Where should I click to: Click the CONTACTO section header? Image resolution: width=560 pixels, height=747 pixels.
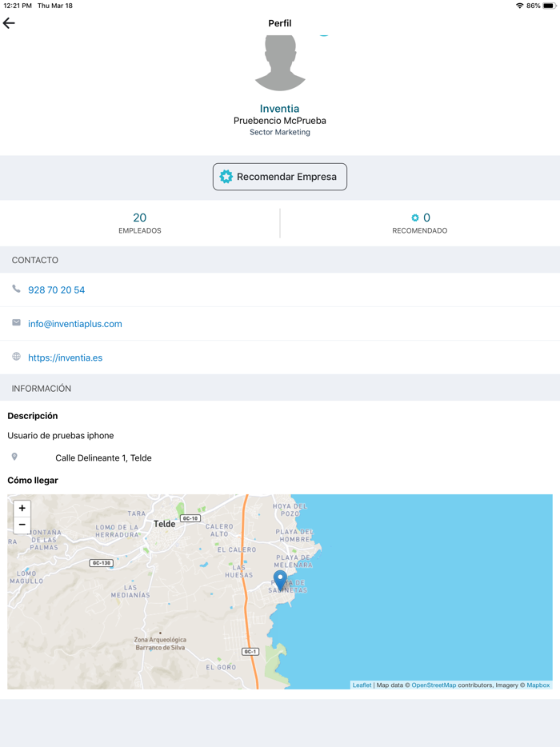coord(34,260)
